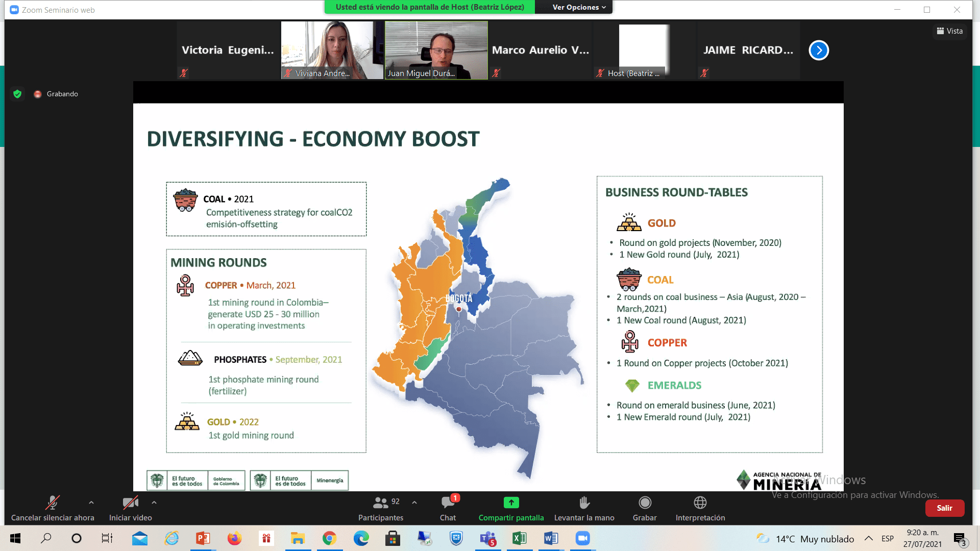
Task: Expand audio options arrow beside microphone
Action: click(91, 503)
